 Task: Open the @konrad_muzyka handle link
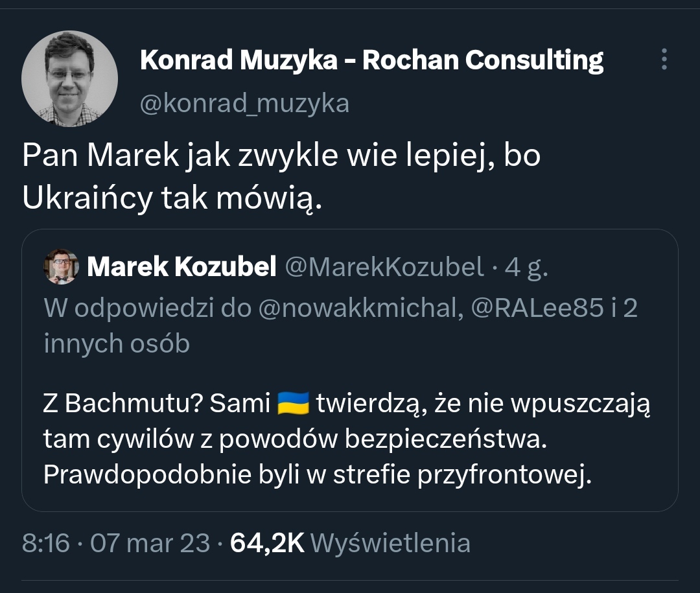coord(244,103)
